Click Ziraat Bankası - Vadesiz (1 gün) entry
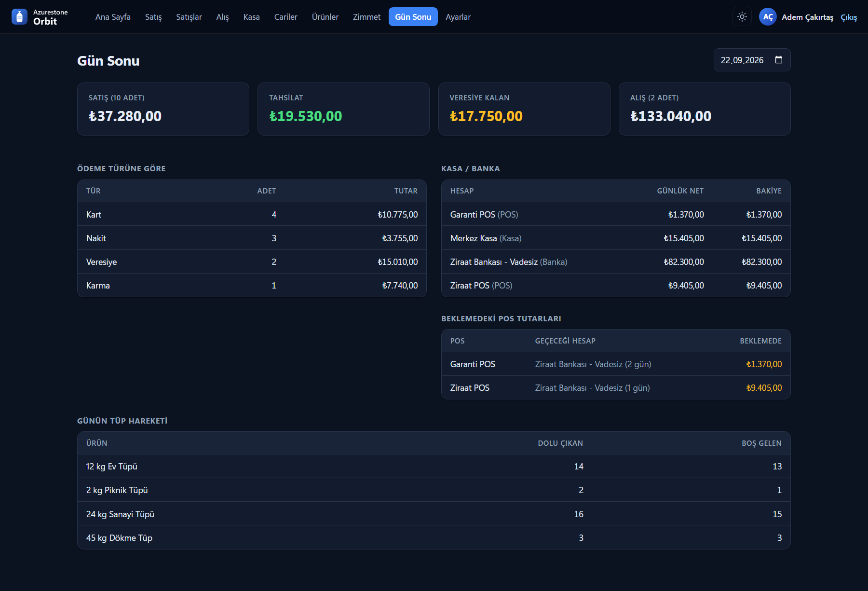The height and width of the screenshot is (591, 868). tap(592, 388)
